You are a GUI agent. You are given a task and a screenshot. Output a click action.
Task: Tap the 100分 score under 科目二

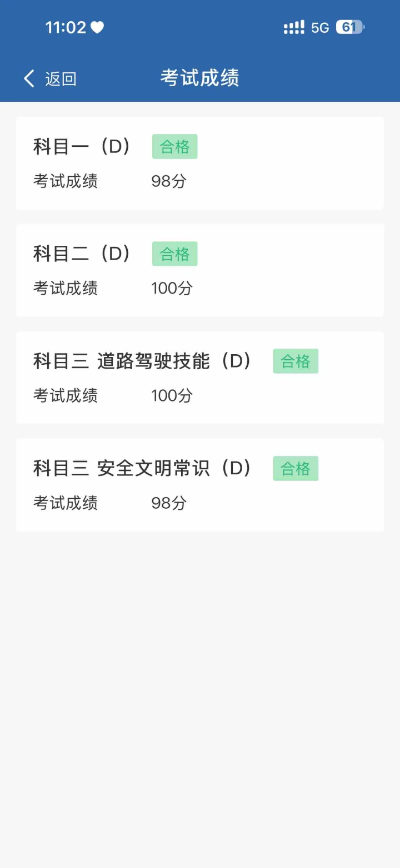pos(172,289)
